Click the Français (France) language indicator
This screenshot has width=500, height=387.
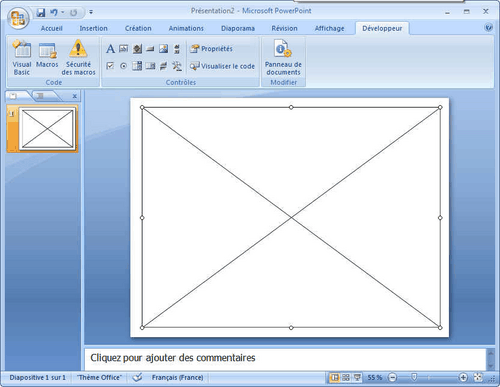(177, 378)
